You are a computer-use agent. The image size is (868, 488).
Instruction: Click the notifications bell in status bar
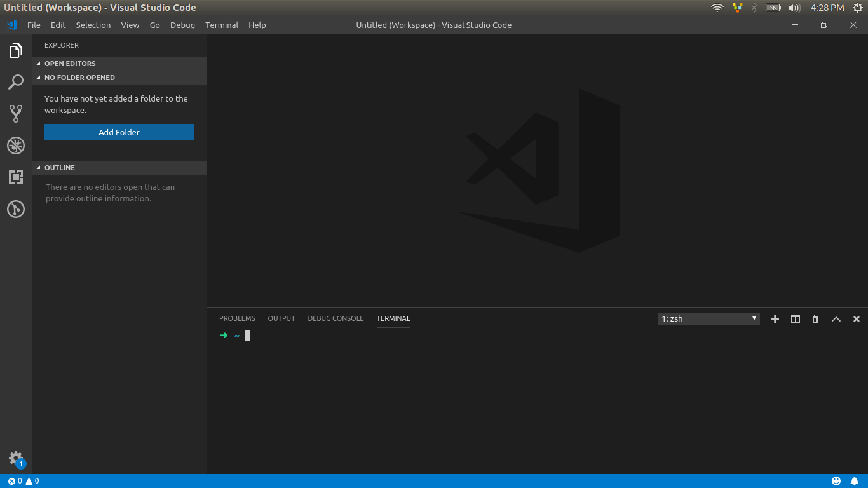pyautogui.click(x=855, y=481)
